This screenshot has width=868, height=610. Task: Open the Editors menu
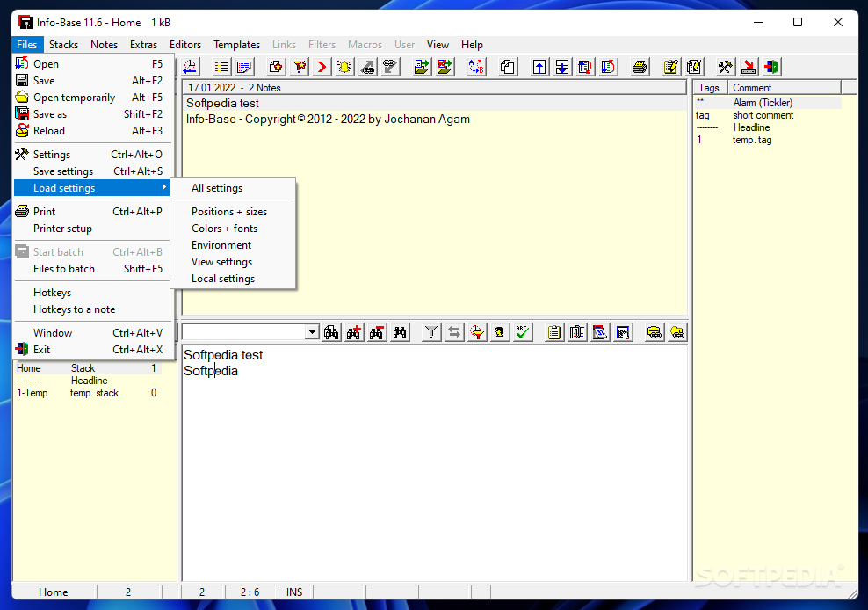click(184, 44)
